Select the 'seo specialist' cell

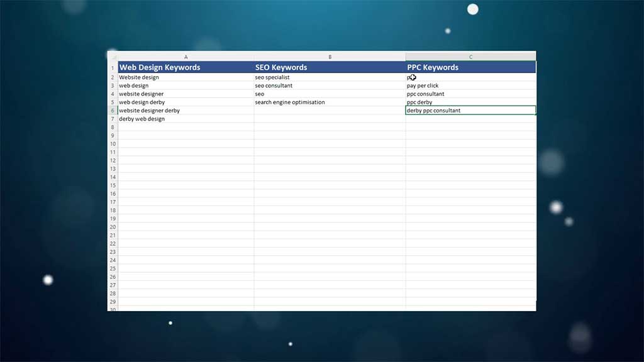330,77
